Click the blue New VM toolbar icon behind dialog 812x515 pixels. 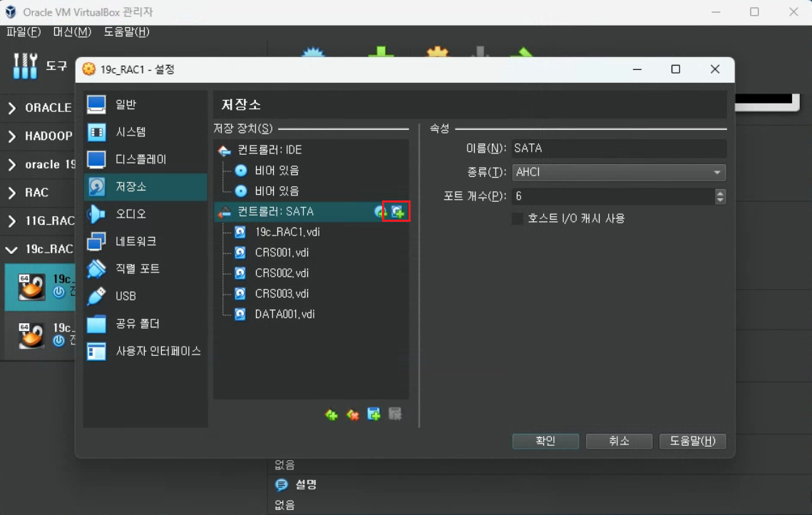coord(313,52)
